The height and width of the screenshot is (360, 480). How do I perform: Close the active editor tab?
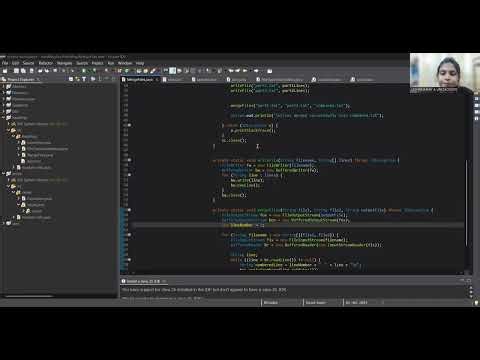[x=157, y=80]
